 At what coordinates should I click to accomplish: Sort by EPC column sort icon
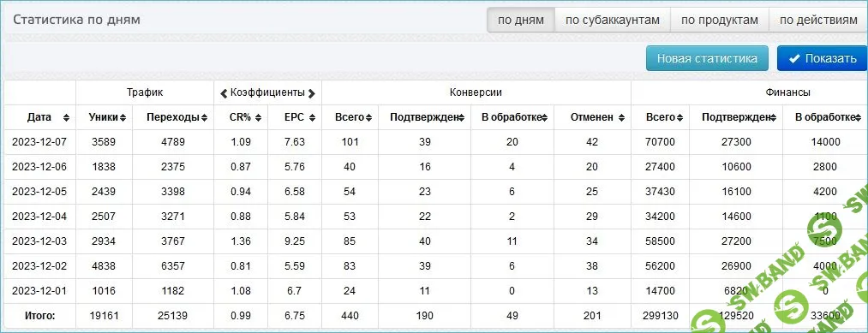pyautogui.click(x=312, y=117)
